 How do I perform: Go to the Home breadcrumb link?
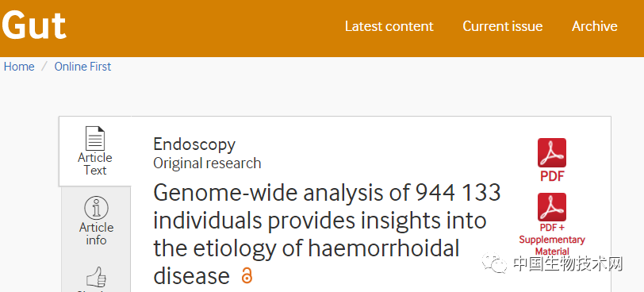click(x=19, y=67)
